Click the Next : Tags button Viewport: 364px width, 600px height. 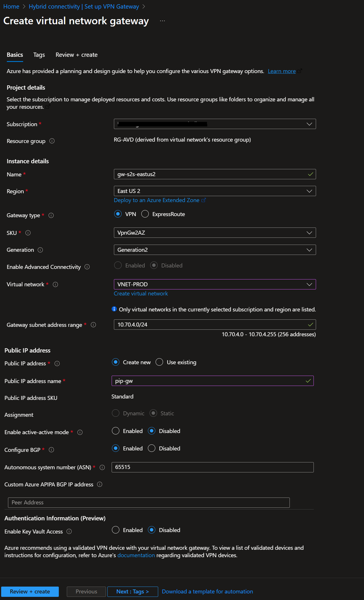132,592
